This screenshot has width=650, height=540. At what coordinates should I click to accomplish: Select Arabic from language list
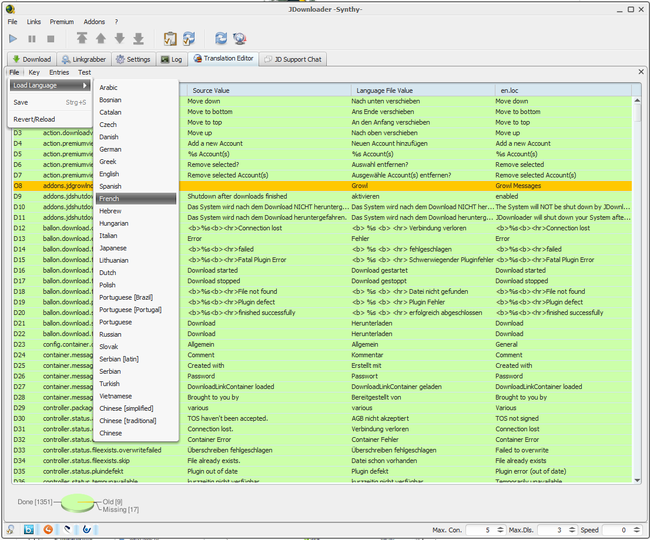(136, 87)
